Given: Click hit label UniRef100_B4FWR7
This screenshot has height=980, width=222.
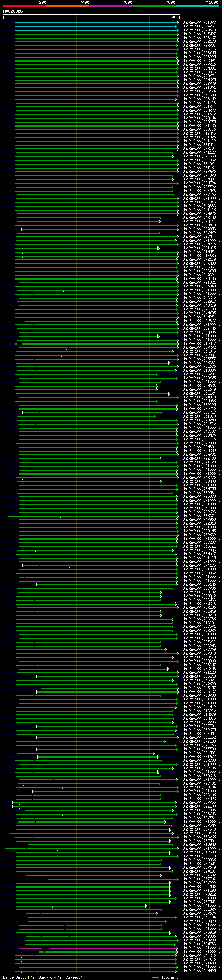Looking at the screenshot, I should (199, 34).
